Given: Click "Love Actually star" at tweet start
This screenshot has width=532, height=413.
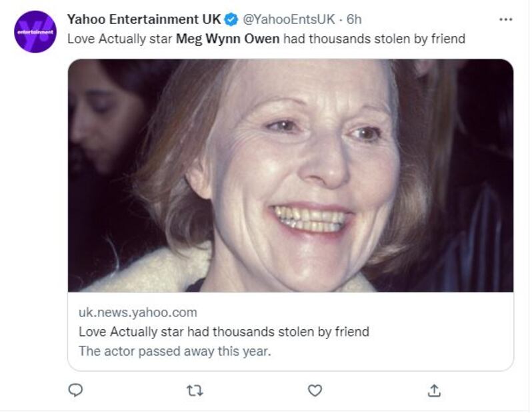Looking at the screenshot, I should pos(120,39).
